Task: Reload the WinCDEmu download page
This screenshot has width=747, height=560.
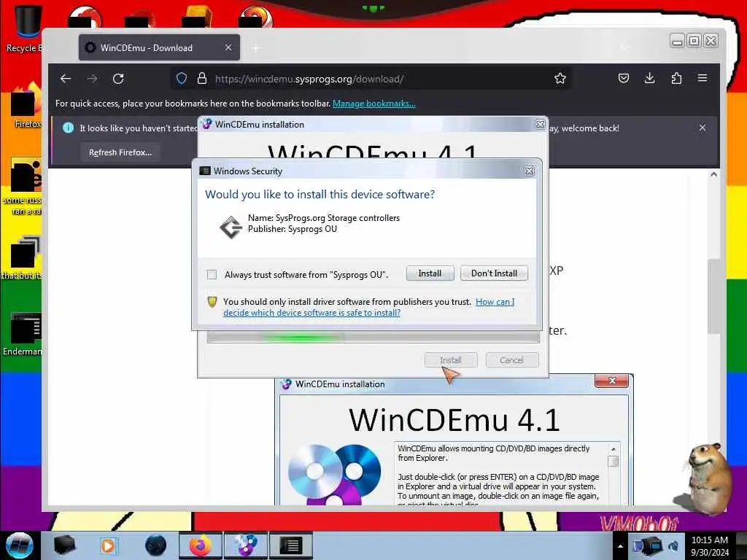Action: [118, 79]
